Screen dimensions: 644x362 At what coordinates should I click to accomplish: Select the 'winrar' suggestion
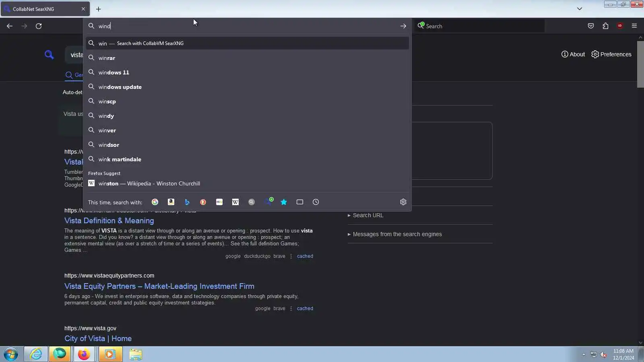248,58
